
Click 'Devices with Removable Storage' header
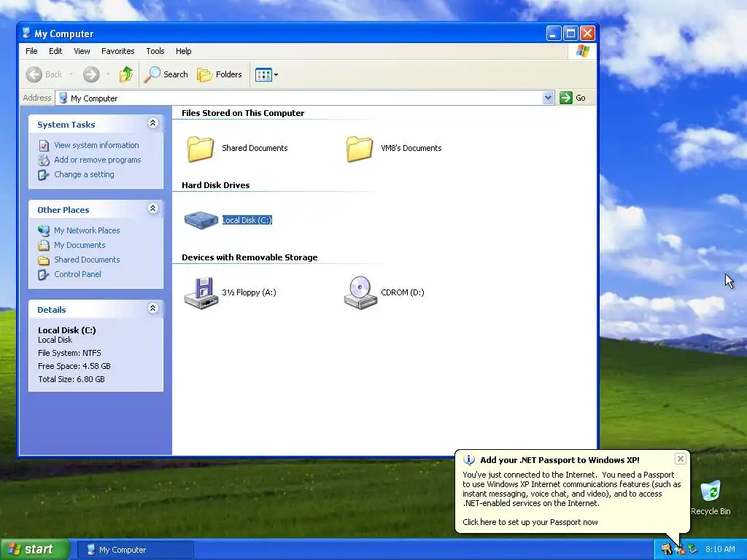pyautogui.click(x=249, y=257)
